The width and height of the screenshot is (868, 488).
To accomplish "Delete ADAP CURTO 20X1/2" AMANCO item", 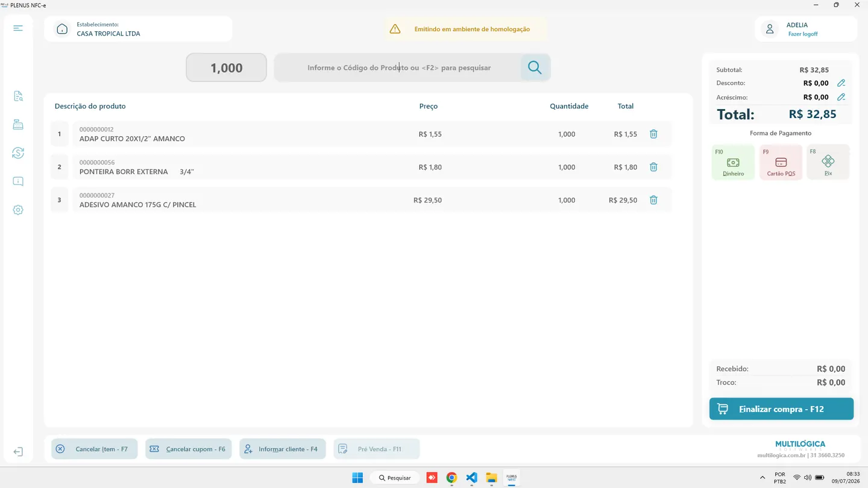I will coord(653,134).
